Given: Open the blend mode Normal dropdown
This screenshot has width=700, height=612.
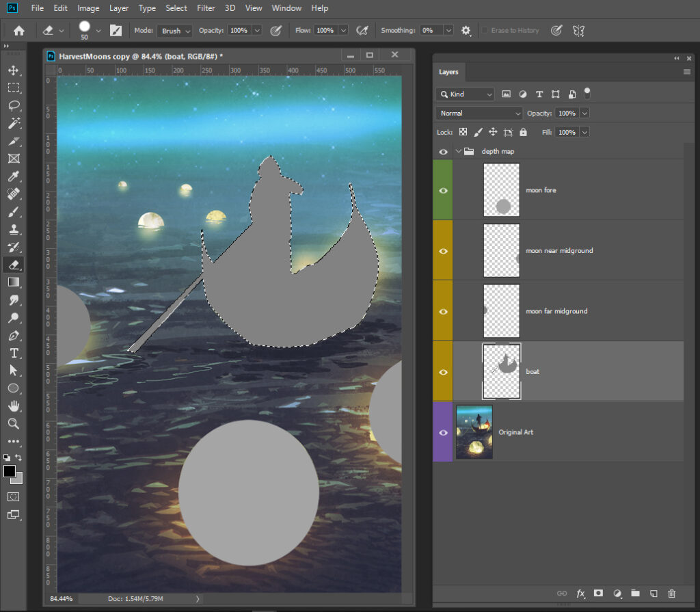Looking at the screenshot, I should 479,114.
